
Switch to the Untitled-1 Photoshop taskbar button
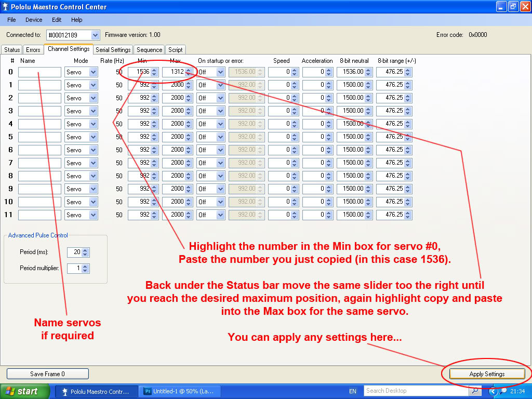coord(181,392)
